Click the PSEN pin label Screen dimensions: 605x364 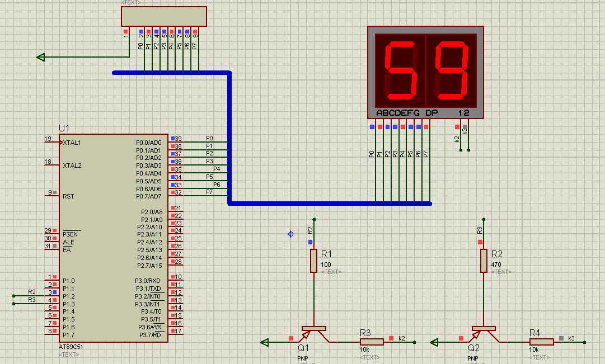70,234
